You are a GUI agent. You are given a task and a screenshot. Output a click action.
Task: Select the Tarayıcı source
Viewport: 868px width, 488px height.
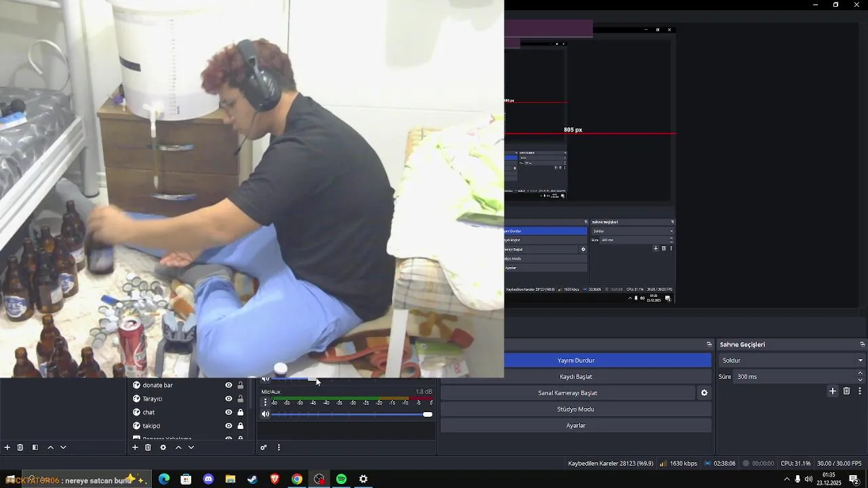[x=152, y=399]
